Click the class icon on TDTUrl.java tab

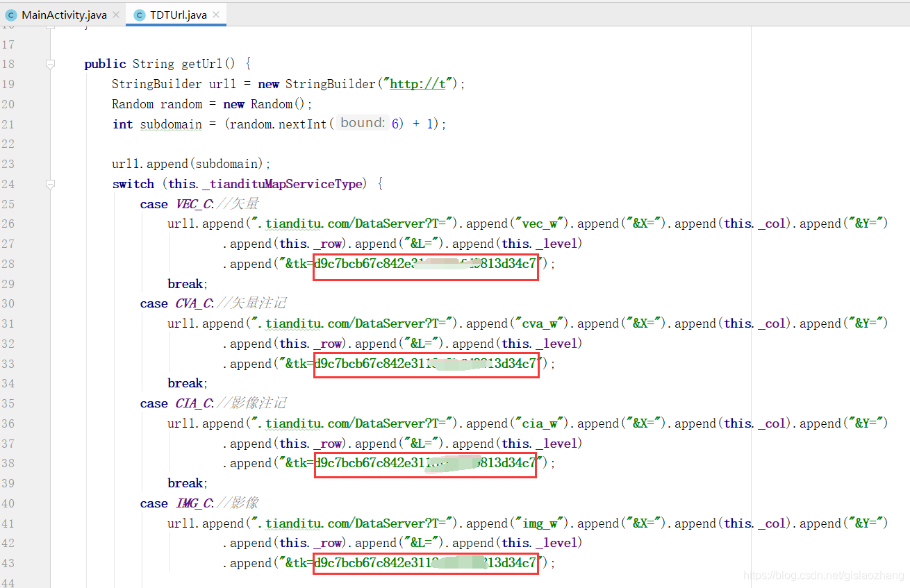click(140, 15)
